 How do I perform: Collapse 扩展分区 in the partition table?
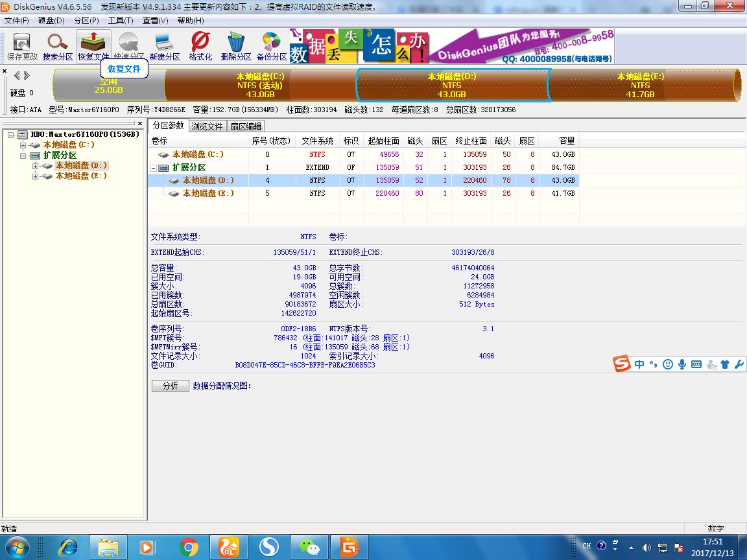(154, 168)
